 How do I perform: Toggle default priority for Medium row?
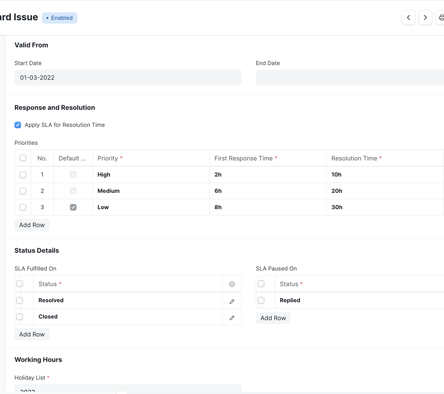(73, 191)
